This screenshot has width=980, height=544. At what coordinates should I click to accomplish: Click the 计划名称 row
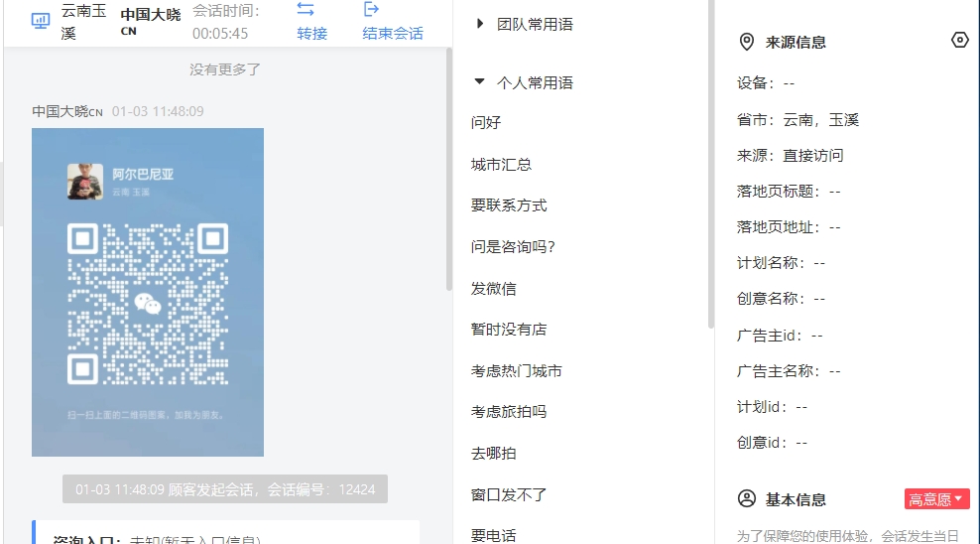point(782,263)
